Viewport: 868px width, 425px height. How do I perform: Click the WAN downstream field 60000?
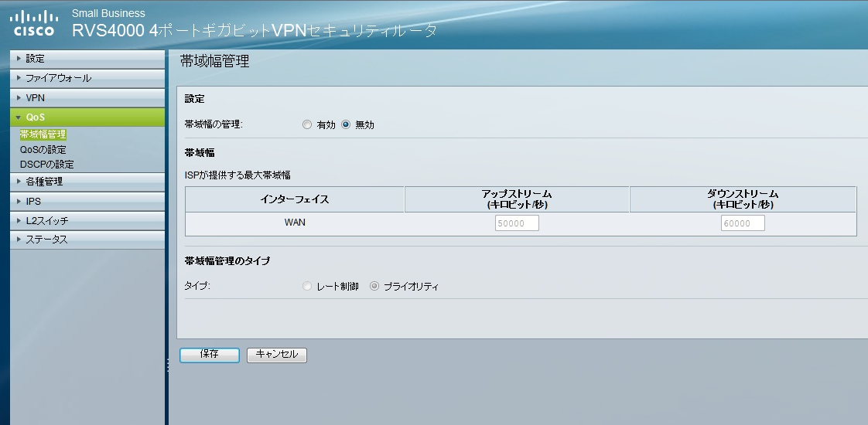[x=743, y=223]
